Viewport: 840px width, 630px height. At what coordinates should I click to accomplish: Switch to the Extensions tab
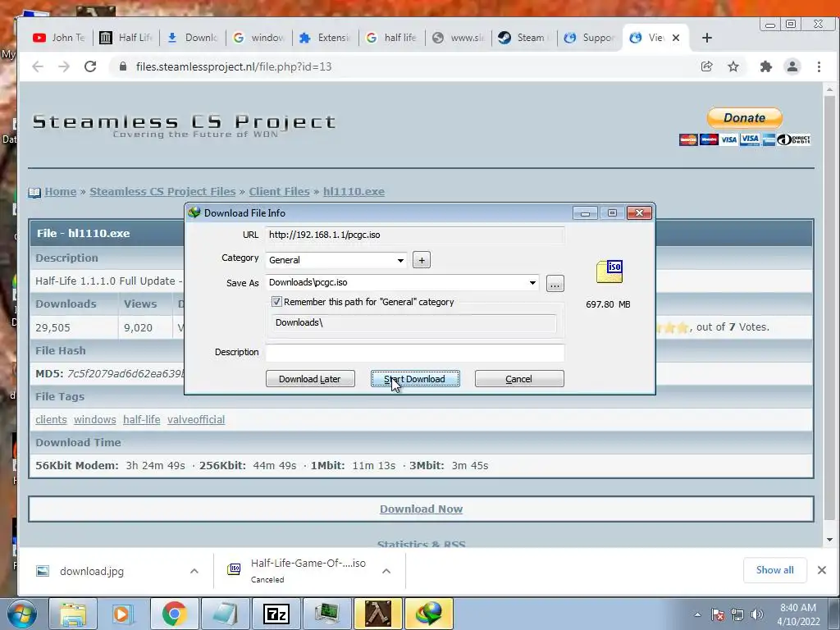click(x=326, y=38)
